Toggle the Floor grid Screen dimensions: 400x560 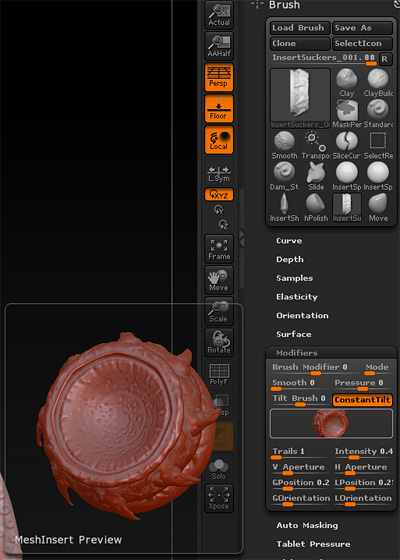tap(219, 108)
